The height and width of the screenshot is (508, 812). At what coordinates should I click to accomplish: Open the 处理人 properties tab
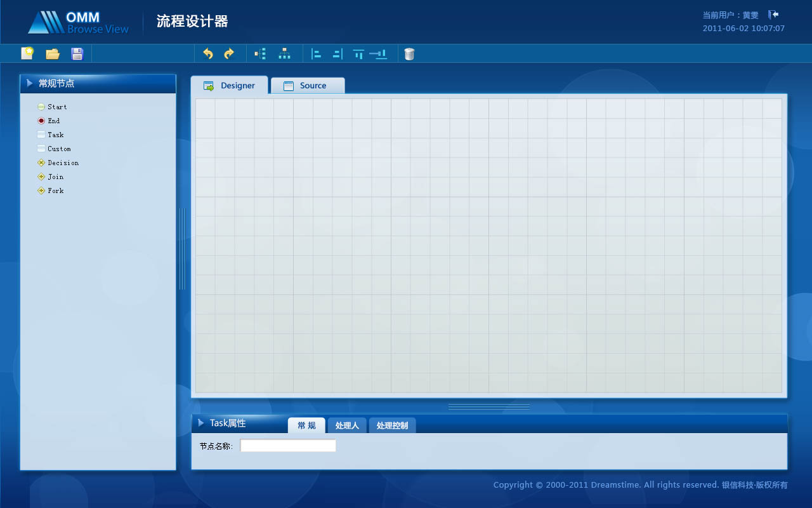[x=347, y=425]
